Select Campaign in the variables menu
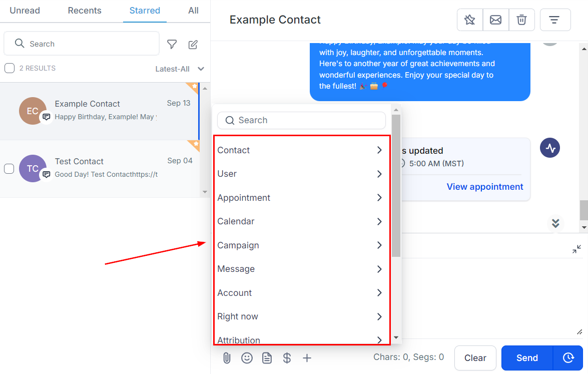588x374 pixels. click(x=300, y=245)
